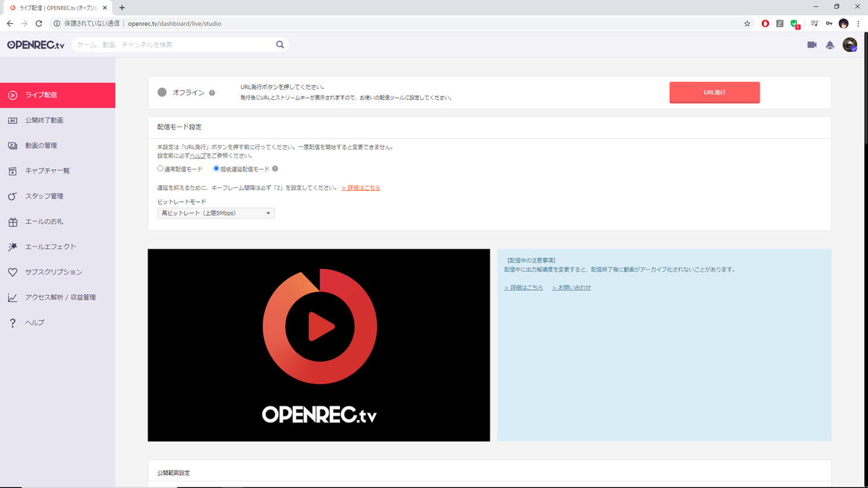Screen dimensions: 868x488
Task: Select 超低遅延配信モード radio button
Action: [216, 168]
